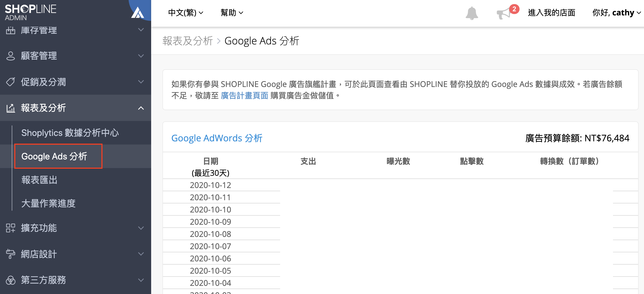Click the 廣告計畫頁面 link
The width and height of the screenshot is (644, 294).
click(x=244, y=95)
